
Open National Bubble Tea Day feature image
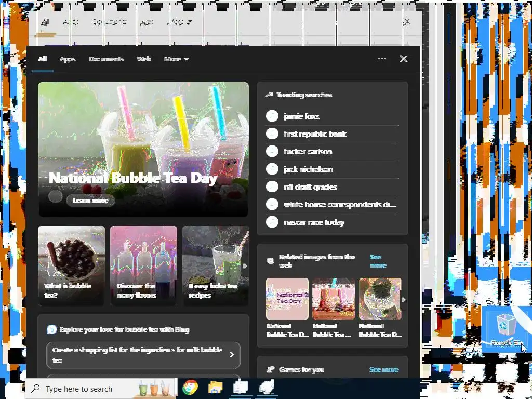(x=143, y=149)
